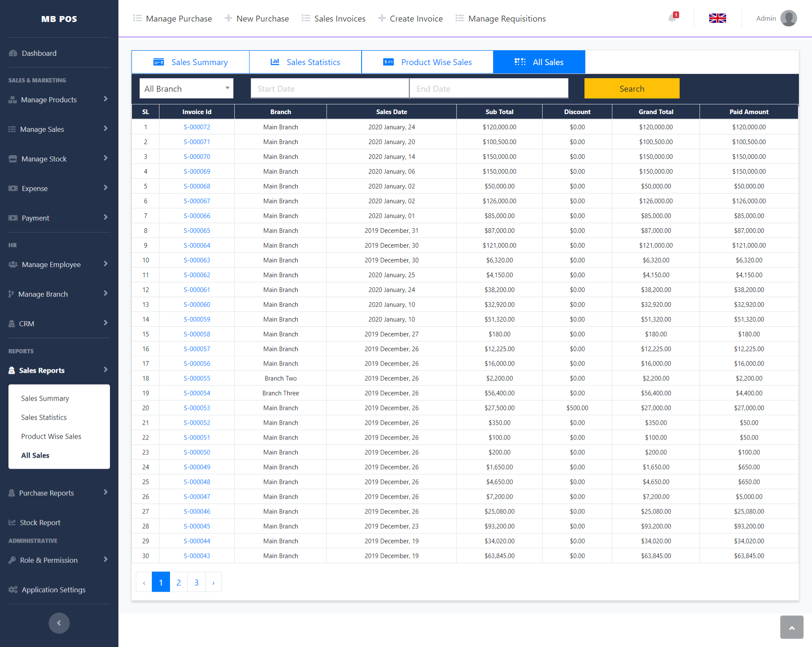The height and width of the screenshot is (647, 812).
Task: Open invoice S-000072 link
Action: pyautogui.click(x=197, y=127)
